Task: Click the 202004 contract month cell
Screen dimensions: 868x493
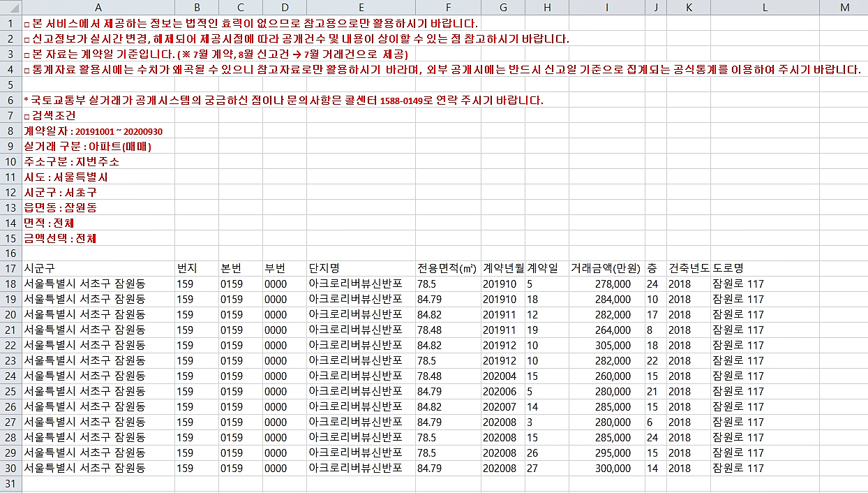Action: tap(502, 376)
